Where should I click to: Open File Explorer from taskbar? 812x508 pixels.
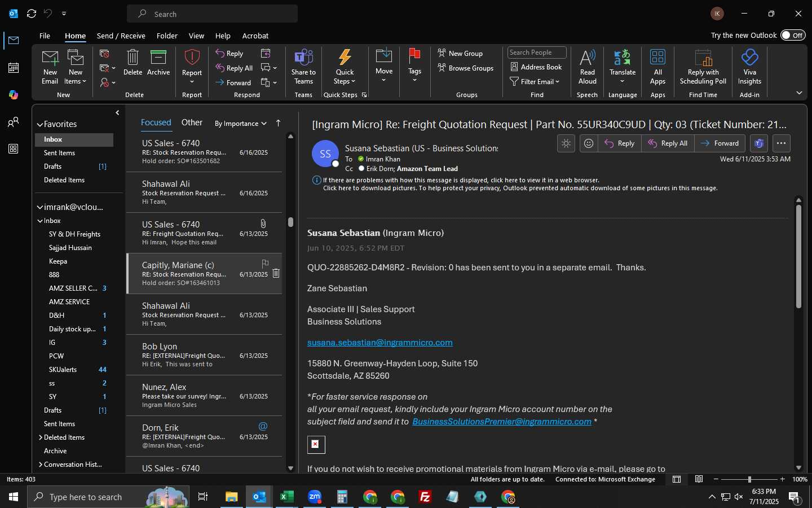pos(231,497)
